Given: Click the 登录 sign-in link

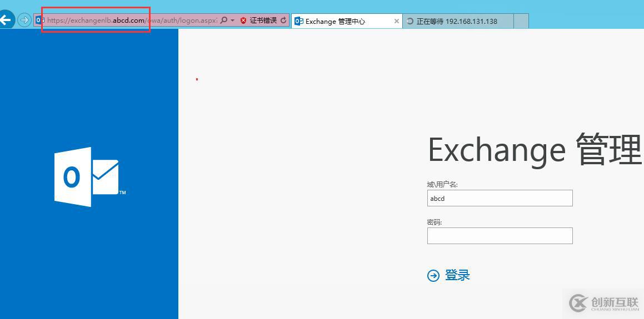Looking at the screenshot, I should coord(457,275).
